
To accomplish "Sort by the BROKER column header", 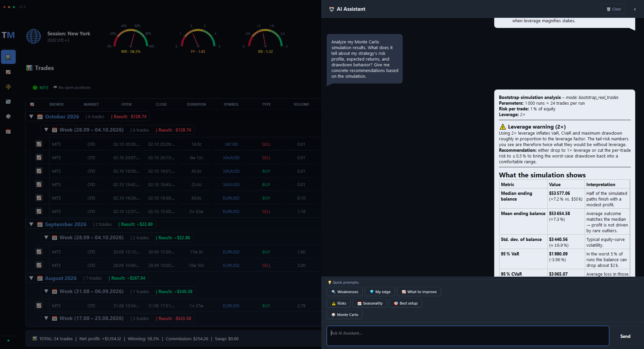I will (x=57, y=104).
